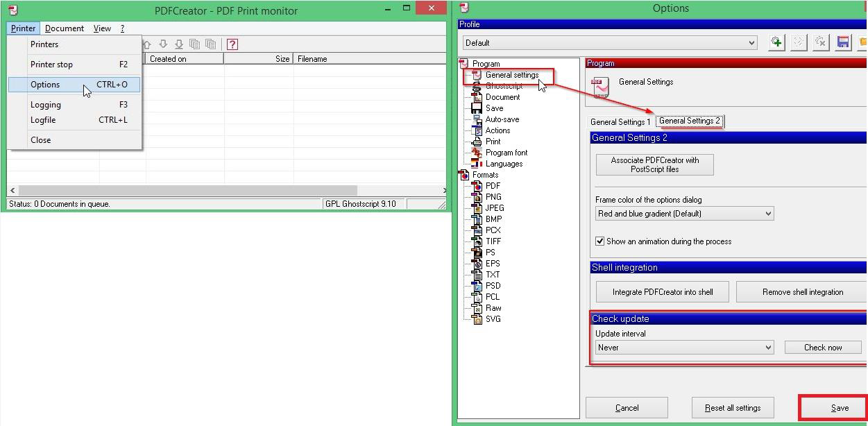Add a new profile with the plus icon
Image resolution: width=868 pixels, height=426 pixels.
(x=776, y=42)
